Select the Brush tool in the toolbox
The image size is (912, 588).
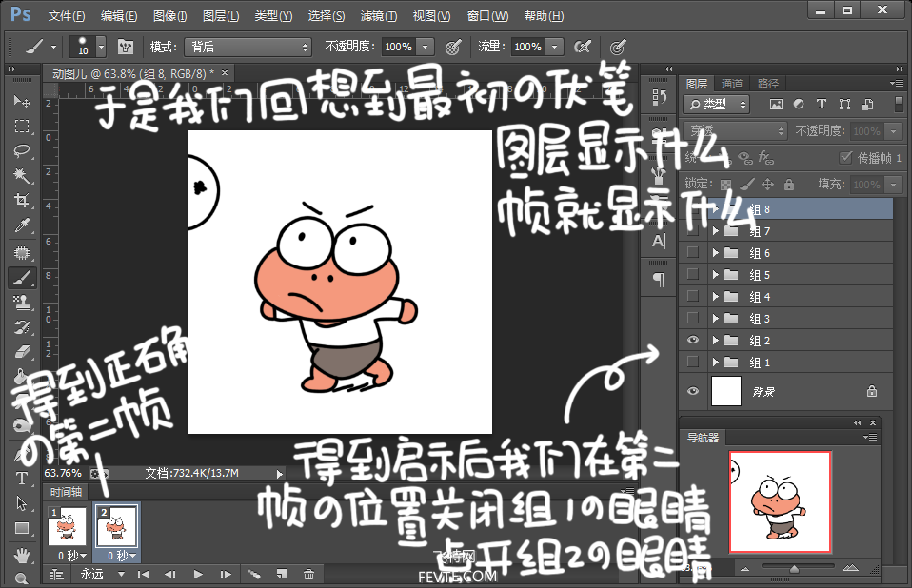tap(22, 279)
